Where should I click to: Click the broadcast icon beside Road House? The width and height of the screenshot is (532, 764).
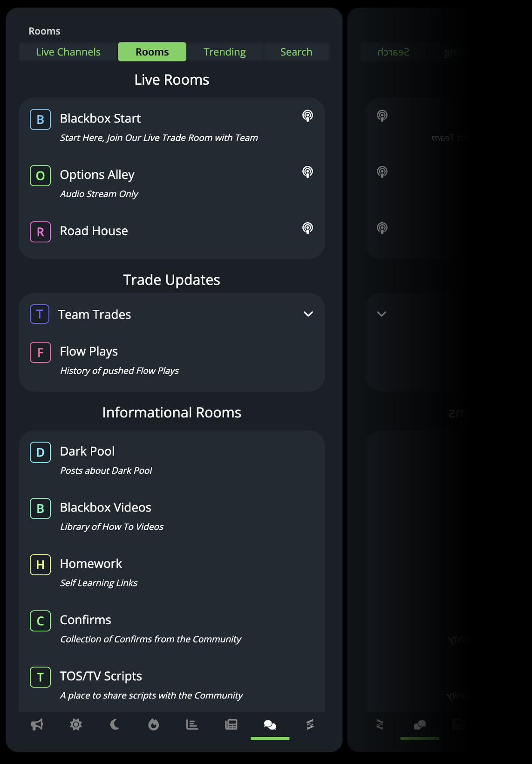pyautogui.click(x=307, y=228)
